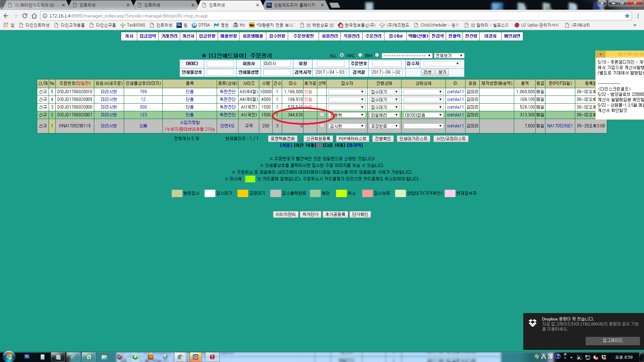644x362 pixels.
Task: Click the browser home icon
Action: 34,16
